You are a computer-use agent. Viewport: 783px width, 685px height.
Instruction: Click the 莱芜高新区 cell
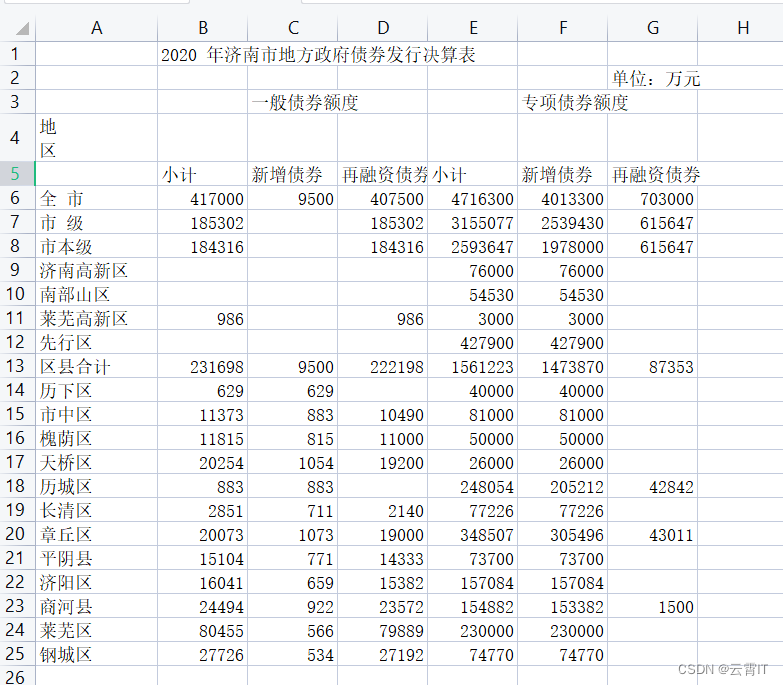click(96, 318)
